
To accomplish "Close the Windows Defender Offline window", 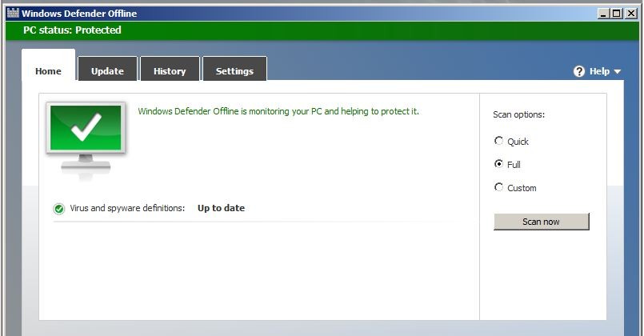I will click(631, 14).
